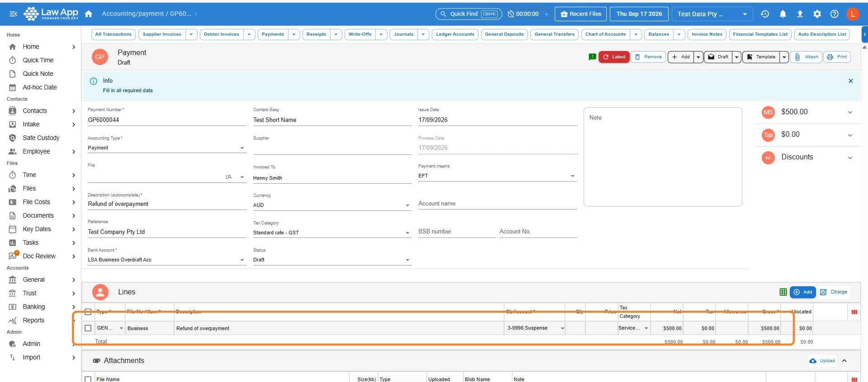Open the settings gear
The width and height of the screenshot is (868, 382).
[817, 14]
